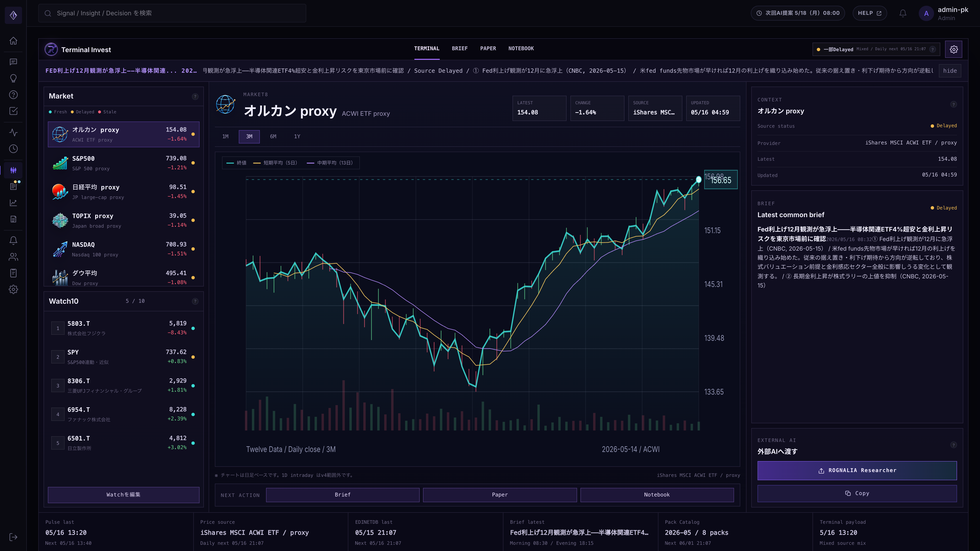Open the users group icon in sidebar
The width and height of the screenshot is (980, 551).
(x=13, y=257)
